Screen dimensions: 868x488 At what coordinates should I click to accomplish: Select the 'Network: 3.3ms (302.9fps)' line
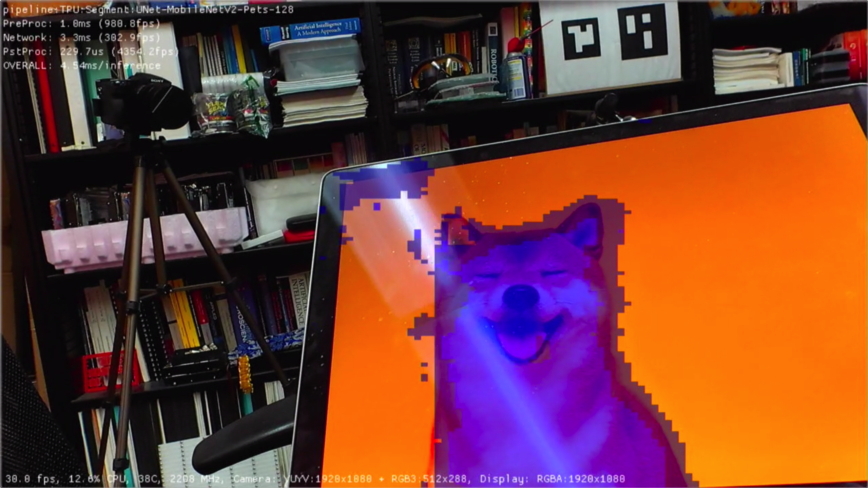[81, 37]
